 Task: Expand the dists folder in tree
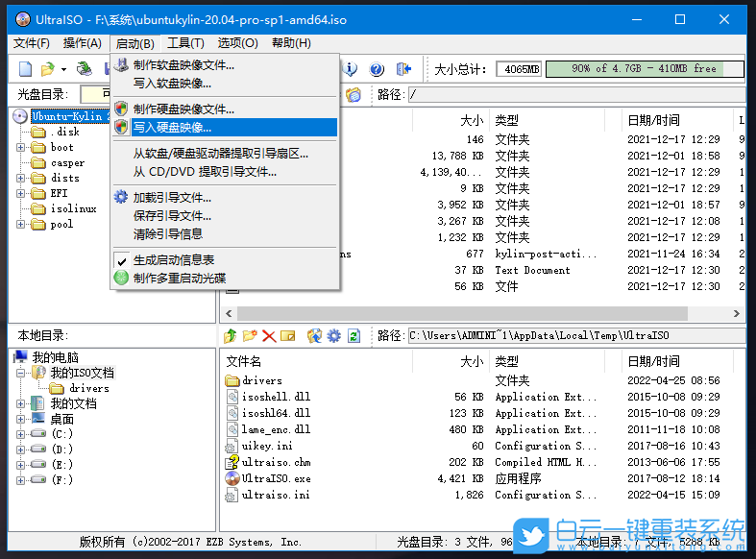[x=21, y=178]
